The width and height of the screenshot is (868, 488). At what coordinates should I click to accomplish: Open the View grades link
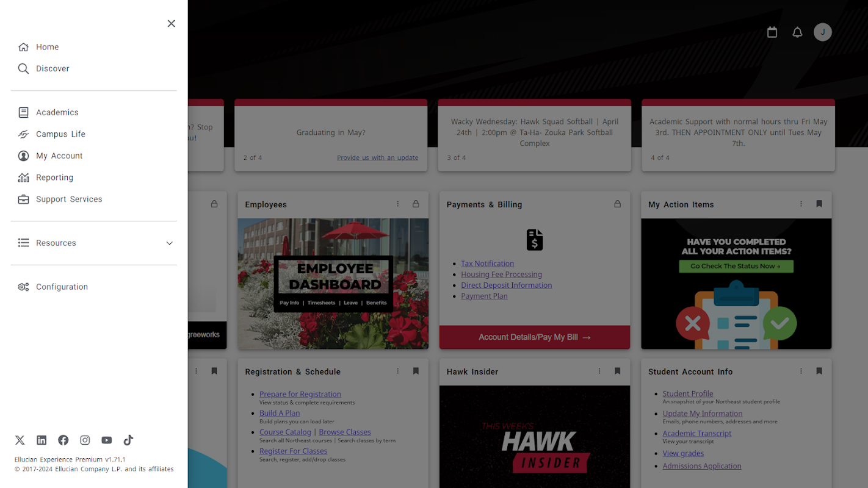point(683,453)
